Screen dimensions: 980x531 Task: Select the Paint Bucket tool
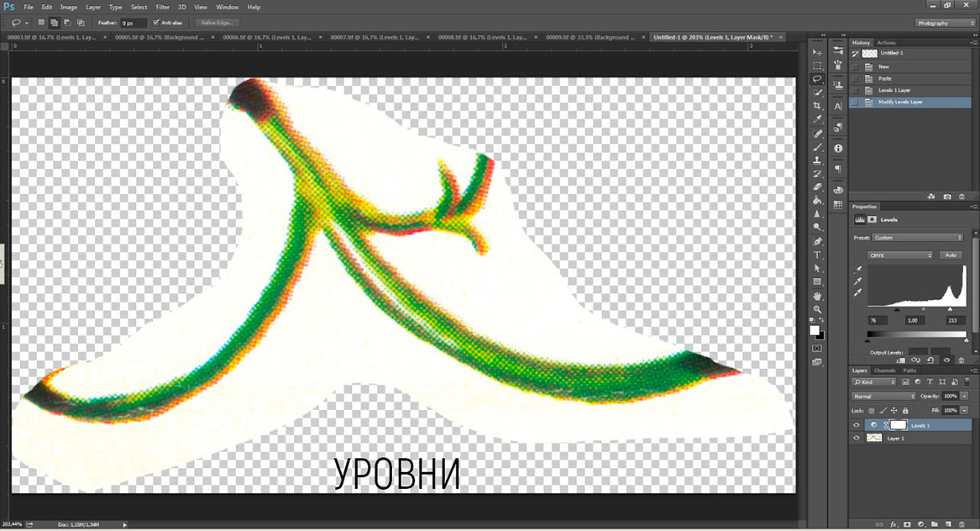[x=817, y=201]
